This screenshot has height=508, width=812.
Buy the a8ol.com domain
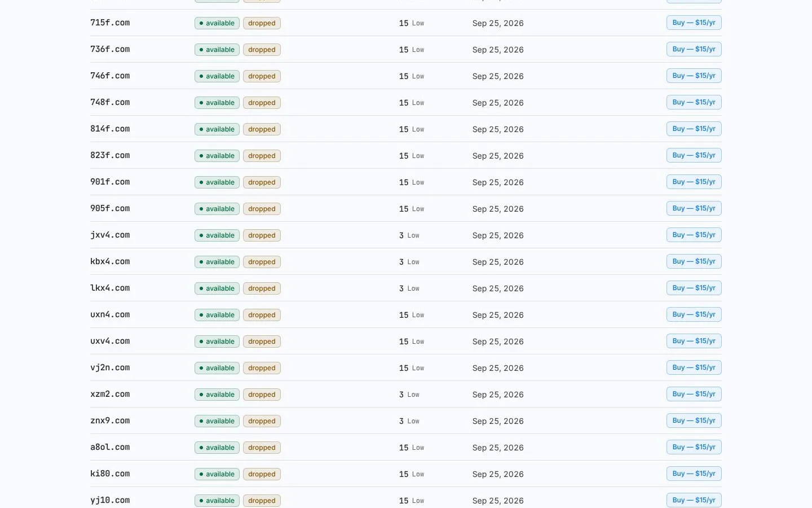694,447
